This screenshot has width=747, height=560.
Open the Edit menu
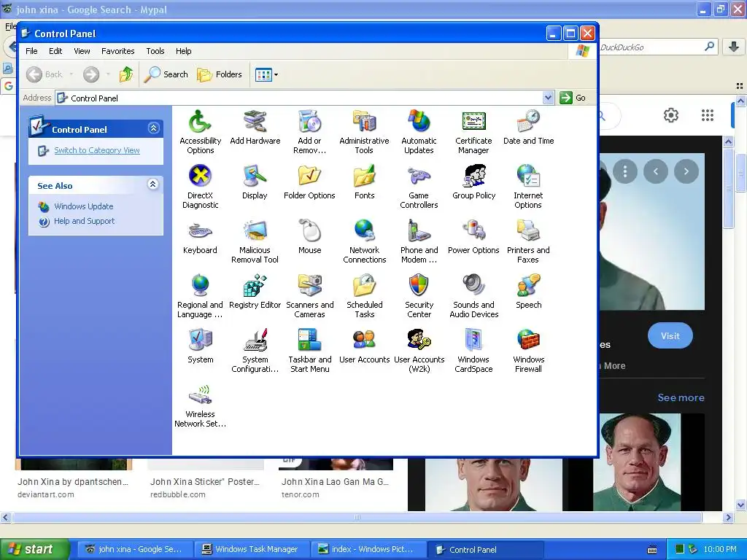[x=55, y=51]
